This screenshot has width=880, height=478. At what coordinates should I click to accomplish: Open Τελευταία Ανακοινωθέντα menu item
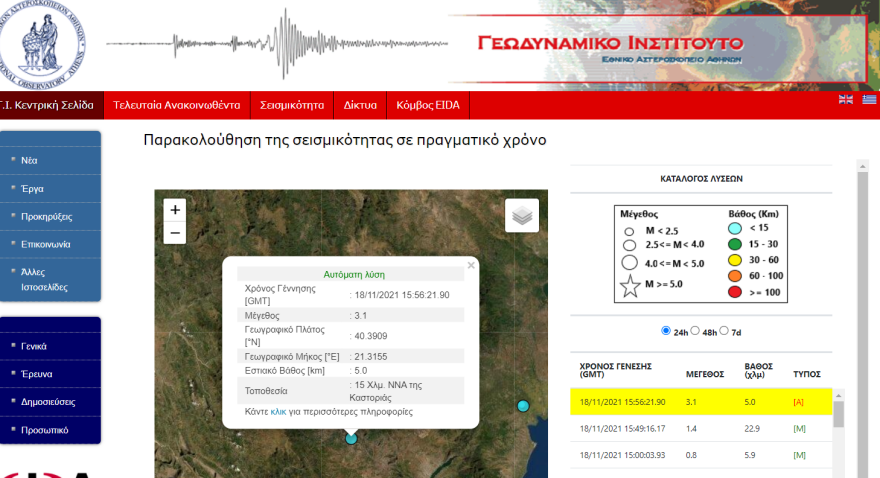coord(177,105)
